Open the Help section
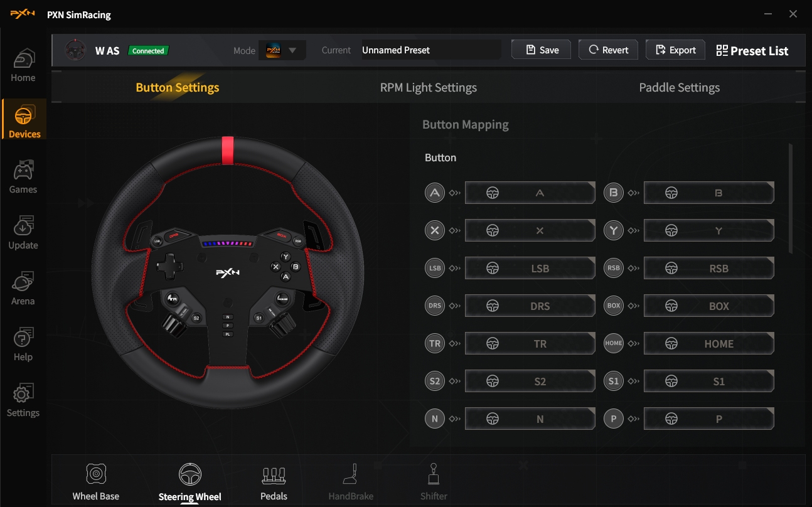The height and width of the screenshot is (507, 812). (x=23, y=345)
